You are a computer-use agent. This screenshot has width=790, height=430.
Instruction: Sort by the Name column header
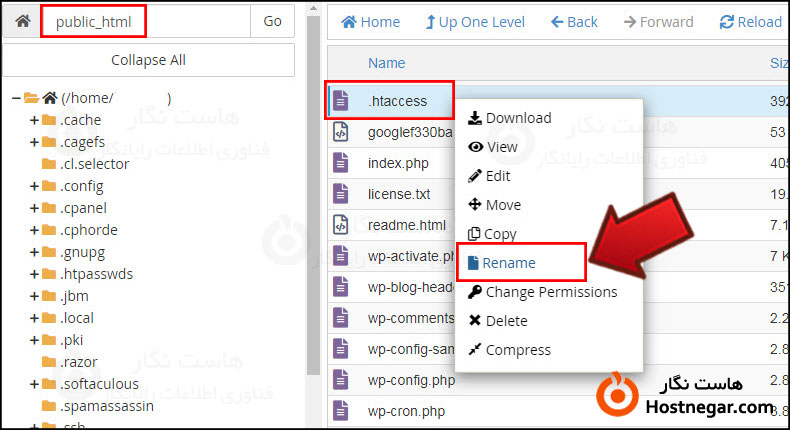[386, 63]
